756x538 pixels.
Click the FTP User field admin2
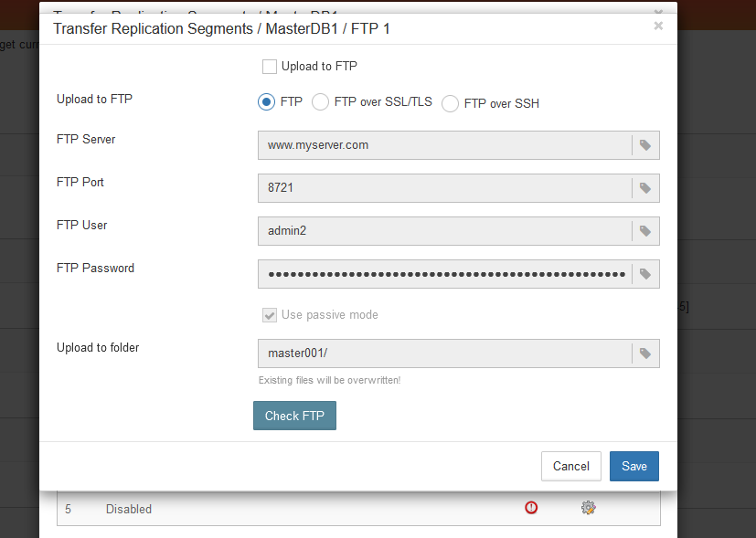click(444, 231)
